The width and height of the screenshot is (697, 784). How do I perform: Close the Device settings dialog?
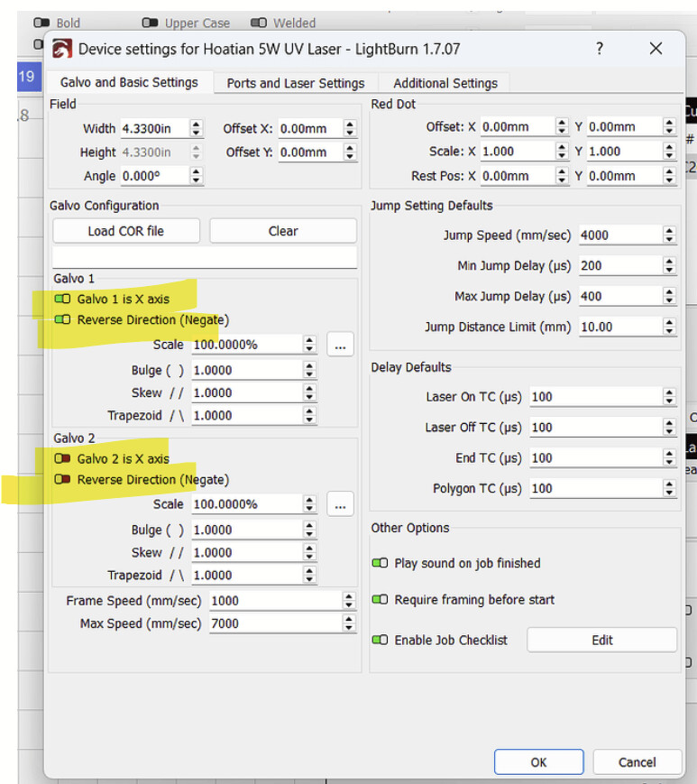pyautogui.click(x=656, y=49)
